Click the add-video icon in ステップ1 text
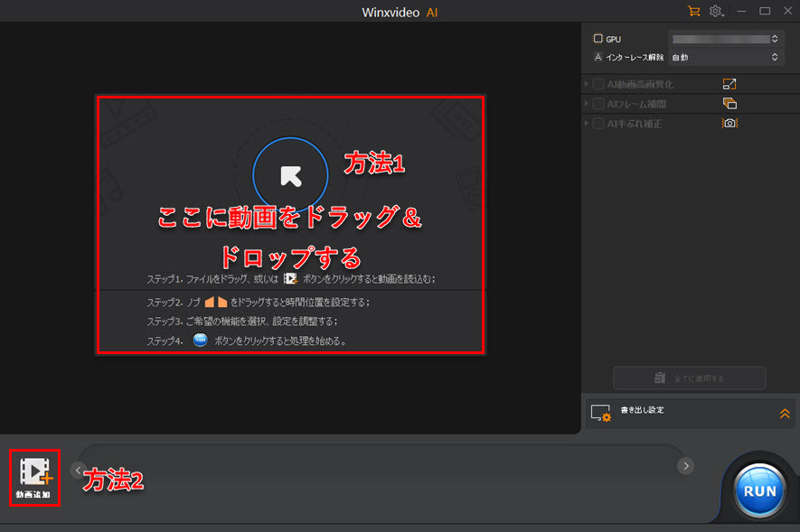The width and height of the screenshot is (800, 532). pyautogui.click(x=290, y=278)
